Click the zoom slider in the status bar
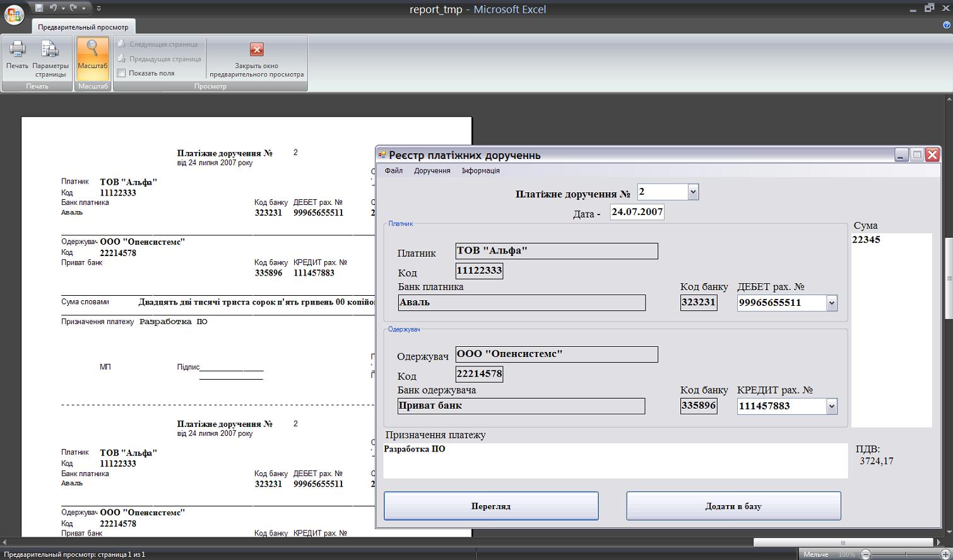Viewport: 953px width, 560px height. [905, 554]
